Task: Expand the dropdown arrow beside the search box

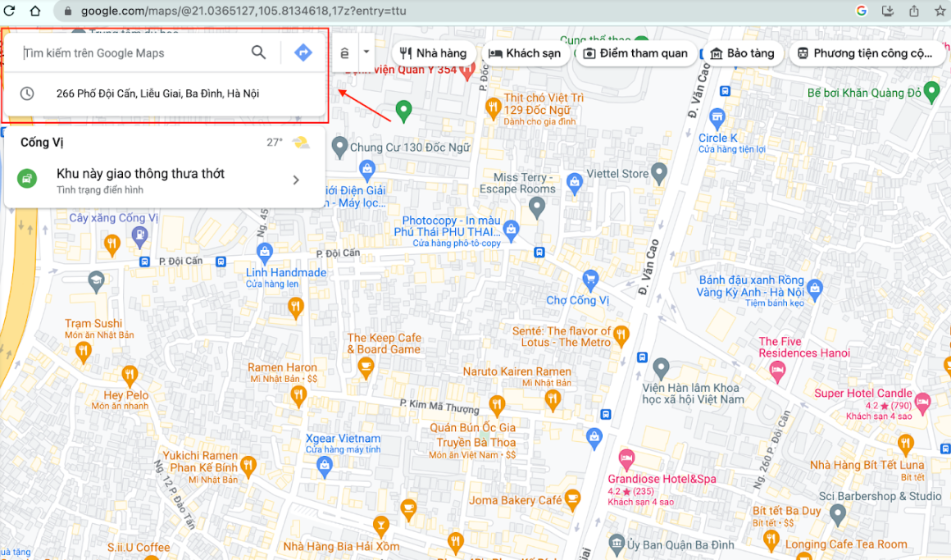Action: click(366, 52)
